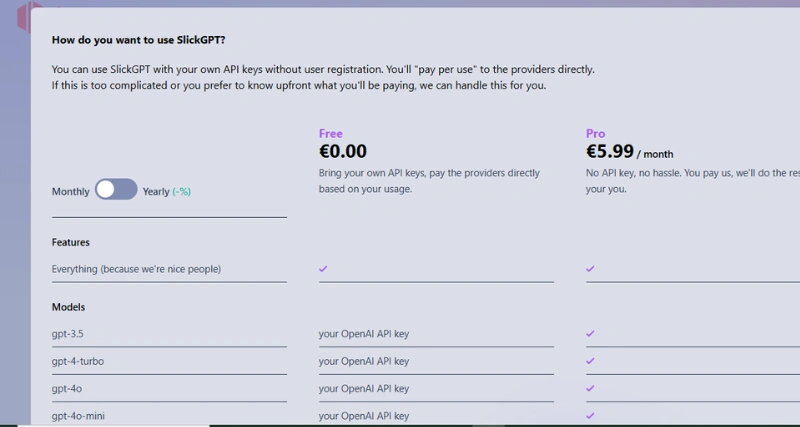This screenshot has height=427, width=800.
Task: Click the Pro plan checkmark for Everything
Action: [590, 269]
